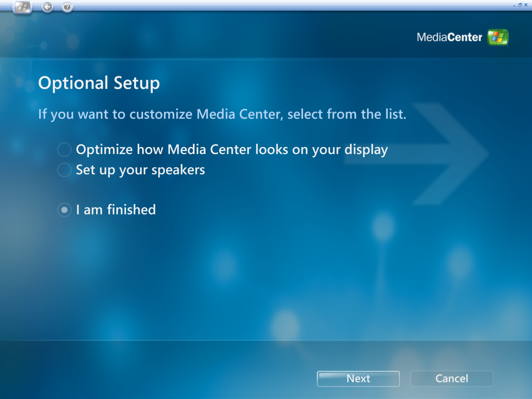Click the 'If you want to customize' instruction text

pos(222,114)
